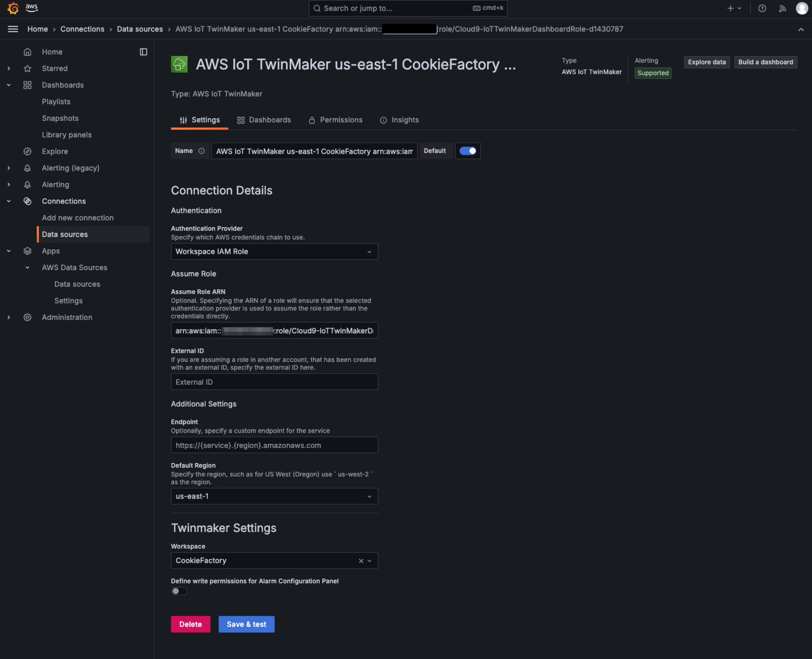Switch to the Settings tab
This screenshot has height=659, width=812.
click(x=200, y=120)
